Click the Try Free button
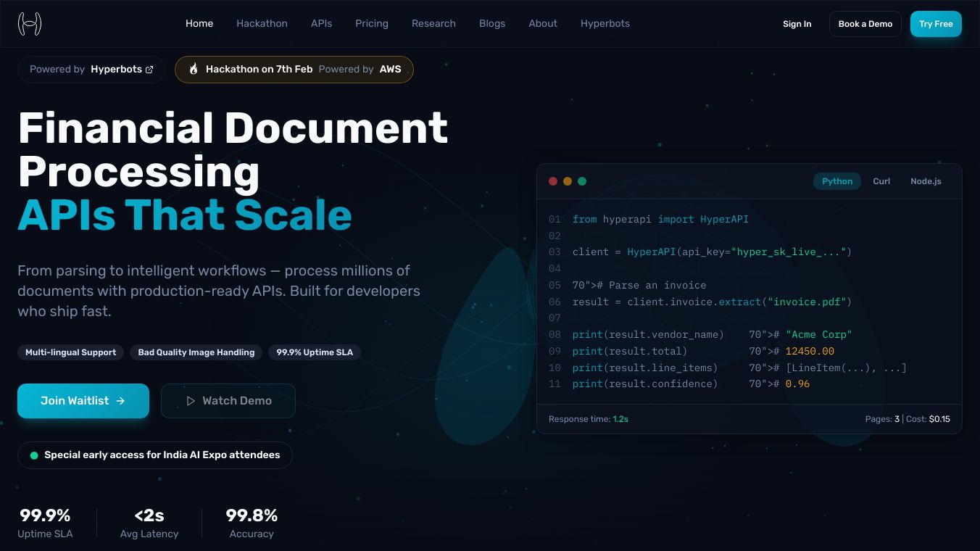The height and width of the screenshot is (551, 980). coord(936,23)
